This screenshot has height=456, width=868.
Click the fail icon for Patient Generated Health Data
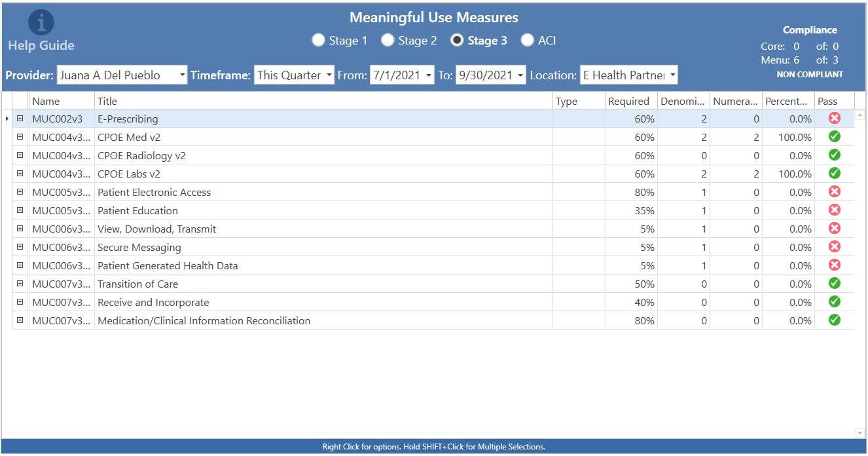[x=835, y=265]
